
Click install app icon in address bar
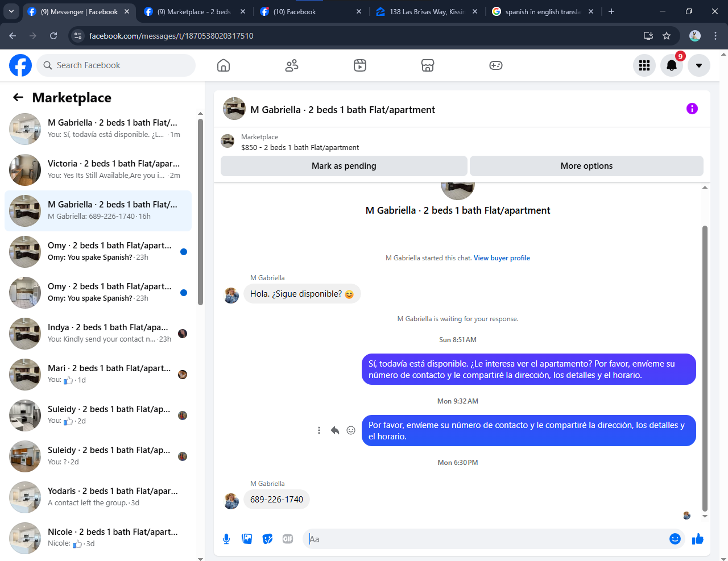(x=648, y=36)
